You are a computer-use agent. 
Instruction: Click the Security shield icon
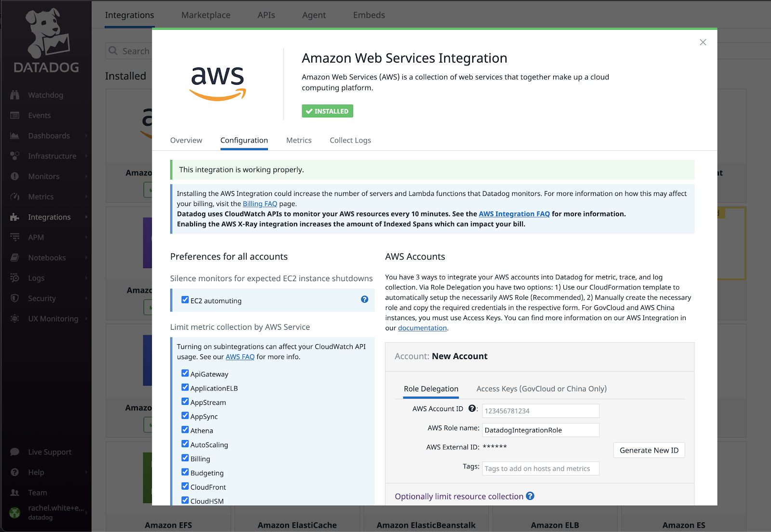coord(15,298)
